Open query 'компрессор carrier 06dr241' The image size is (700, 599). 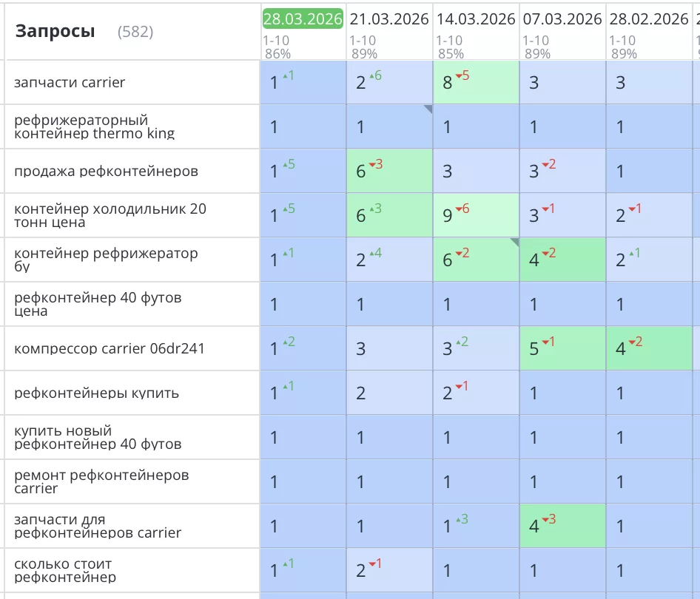tap(109, 348)
